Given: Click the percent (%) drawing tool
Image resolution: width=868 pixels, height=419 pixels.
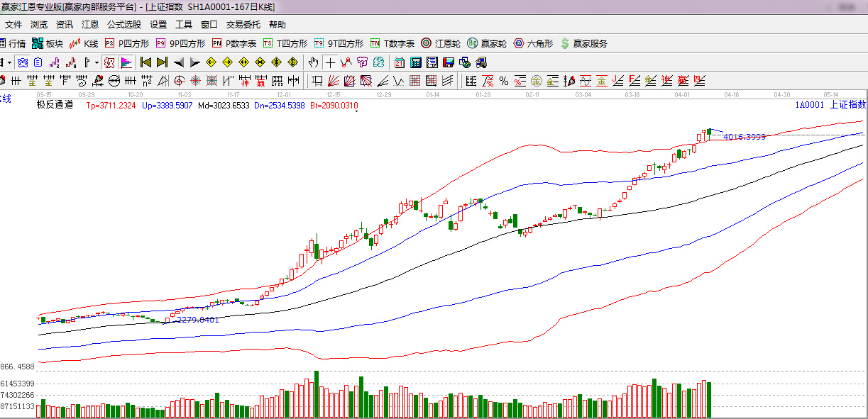Looking at the screenshot, I should click(x=504, y=80).
